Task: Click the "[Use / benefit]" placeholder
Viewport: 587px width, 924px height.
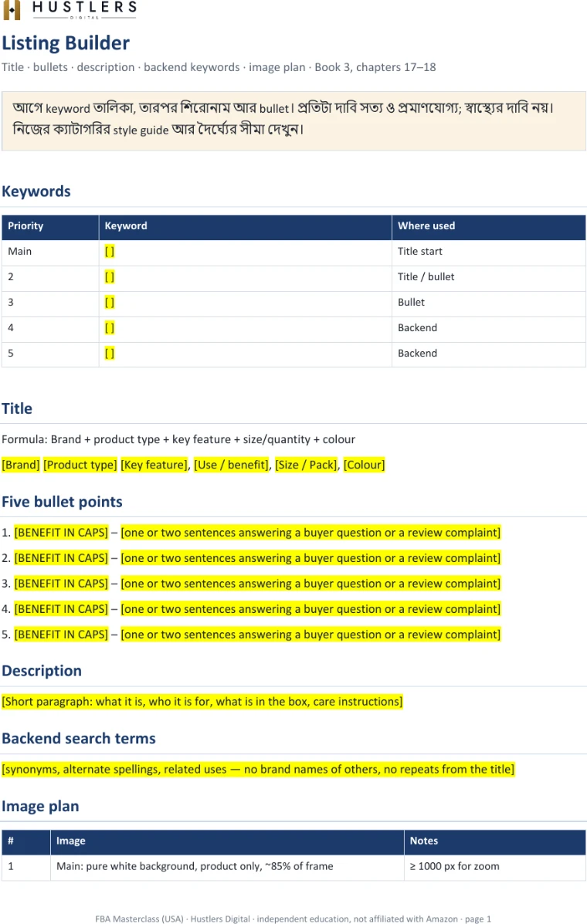Action: [x=231, y=465]
